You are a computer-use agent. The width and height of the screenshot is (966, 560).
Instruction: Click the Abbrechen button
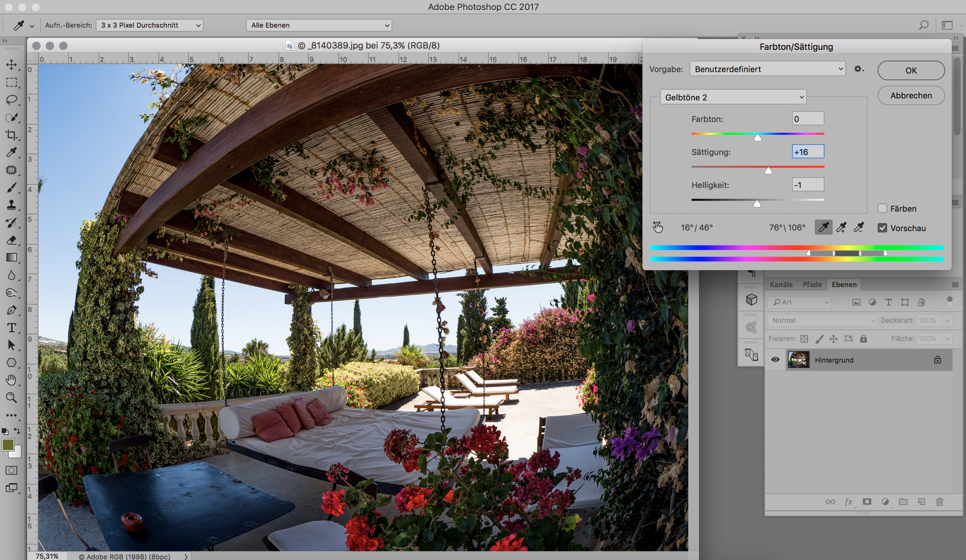(911, 95)
